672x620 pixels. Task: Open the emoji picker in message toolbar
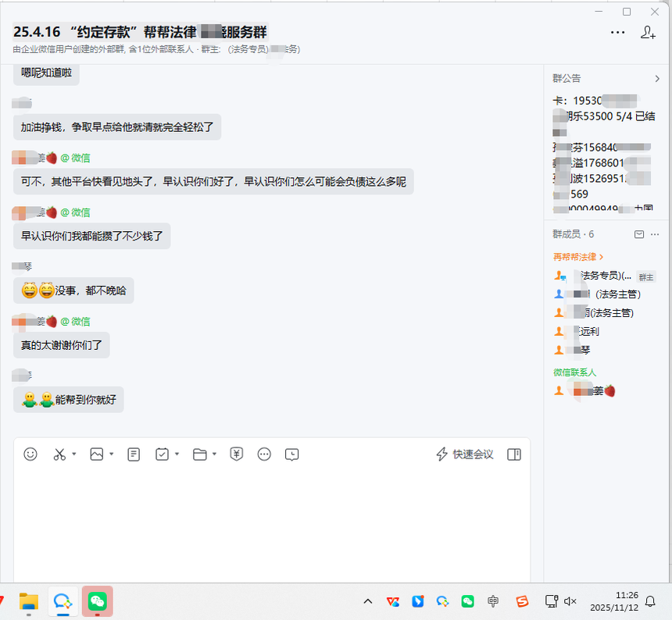(x=30, y=454)
